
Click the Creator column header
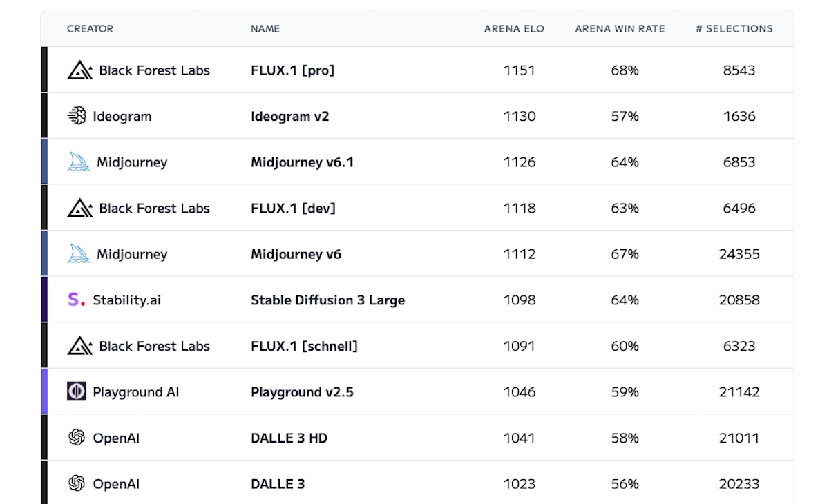pyautogui.click(x=90, y=29)
